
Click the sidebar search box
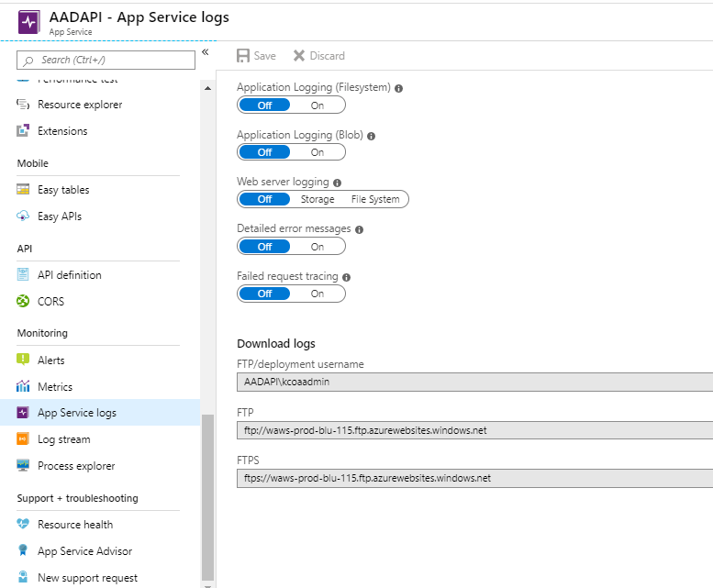coord(106,60)
